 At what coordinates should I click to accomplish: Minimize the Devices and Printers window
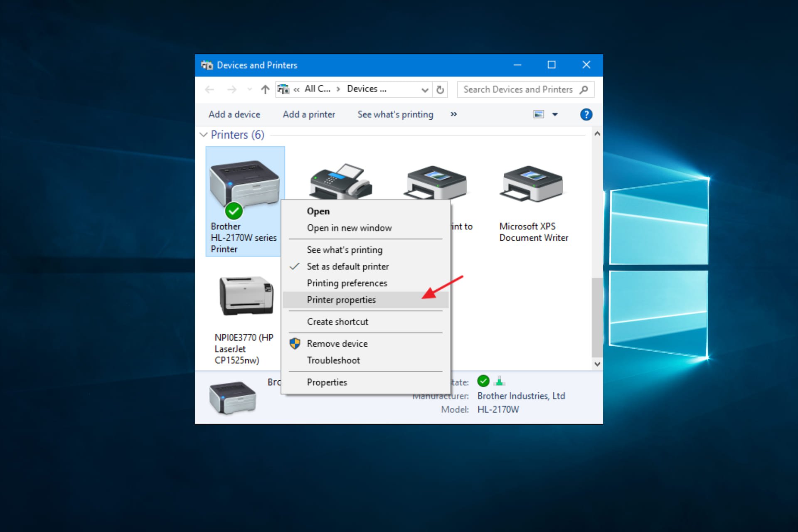coord(517,65)
